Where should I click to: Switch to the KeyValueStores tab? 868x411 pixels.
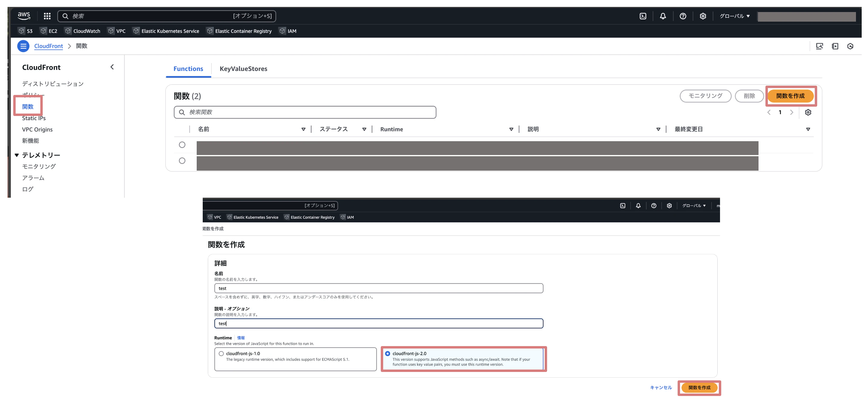(243, 69)
